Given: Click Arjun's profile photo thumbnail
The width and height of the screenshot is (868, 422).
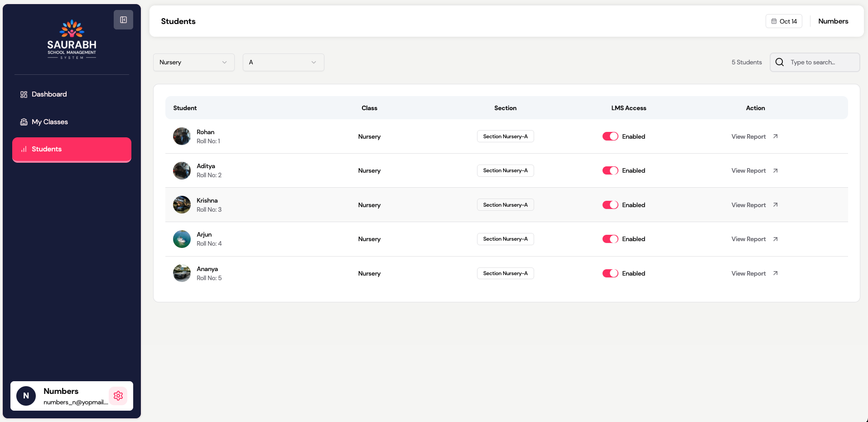Looking at the screenshot, I should click(x=182, y=239).
